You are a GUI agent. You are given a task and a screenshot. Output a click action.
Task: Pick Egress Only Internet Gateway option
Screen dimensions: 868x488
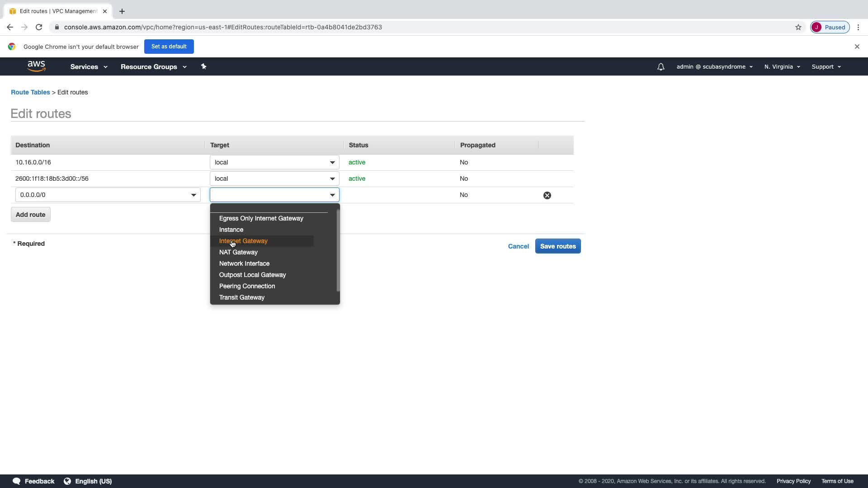261,218
